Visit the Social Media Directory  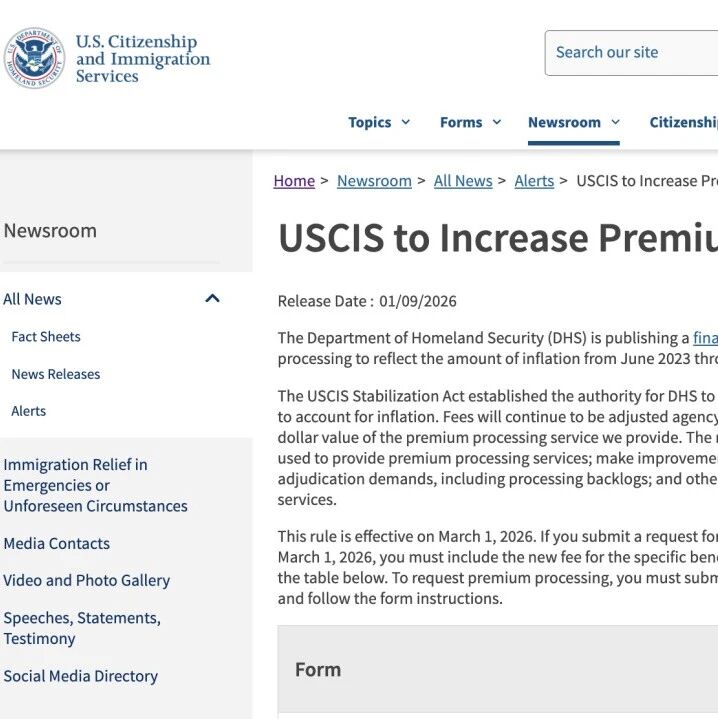[81, 676]
